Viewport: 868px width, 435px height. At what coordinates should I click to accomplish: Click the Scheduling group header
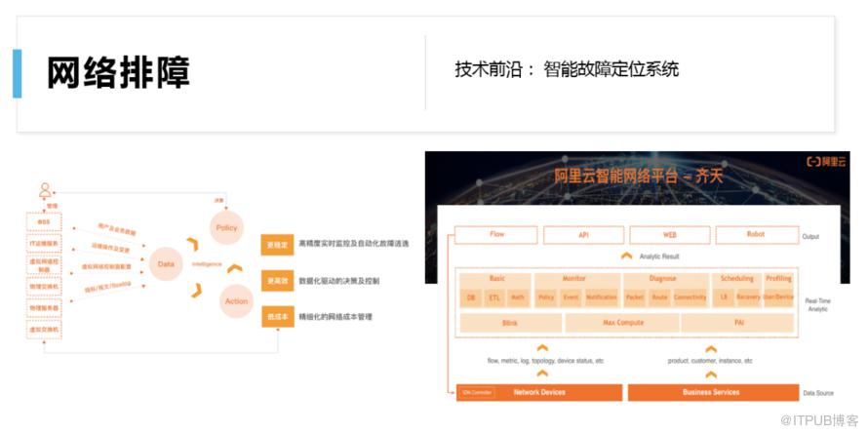point(736,278)
